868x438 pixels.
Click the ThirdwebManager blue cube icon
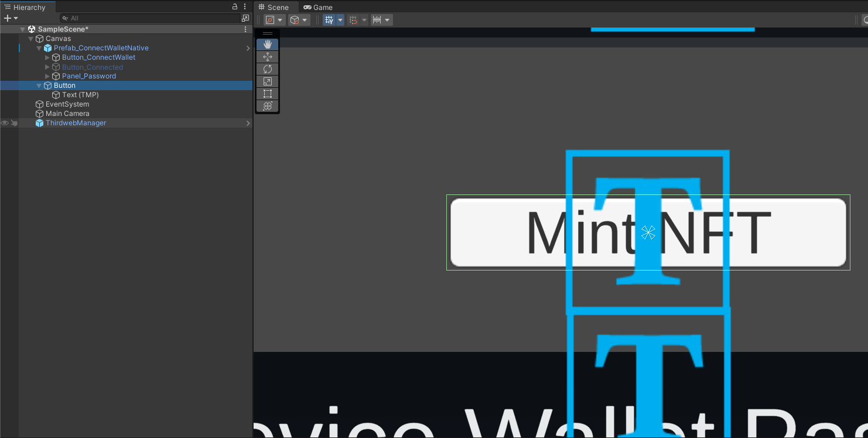(40, 123)
